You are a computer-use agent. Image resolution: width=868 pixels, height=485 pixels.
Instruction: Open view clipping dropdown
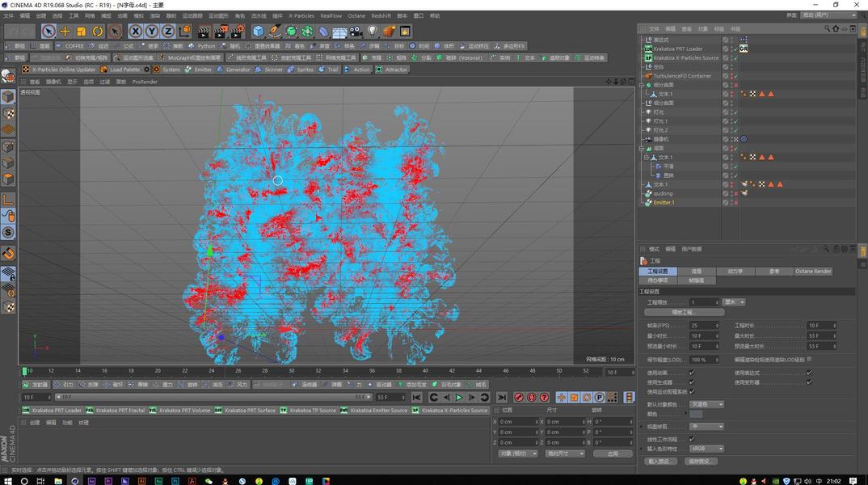(x=707, y=427)
